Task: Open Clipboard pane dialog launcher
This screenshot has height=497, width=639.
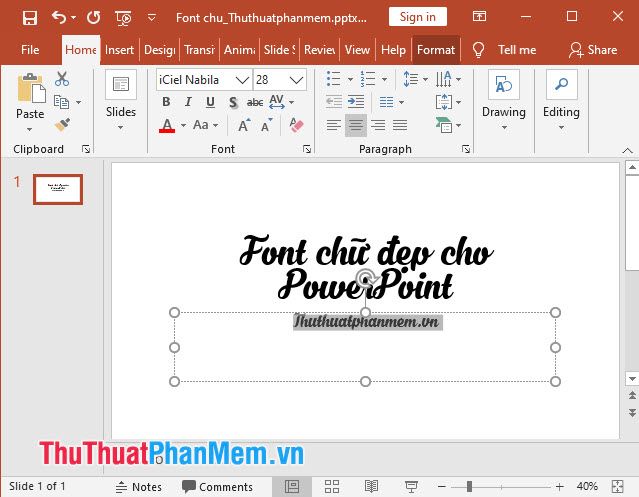Action: (x=86, y=149)
